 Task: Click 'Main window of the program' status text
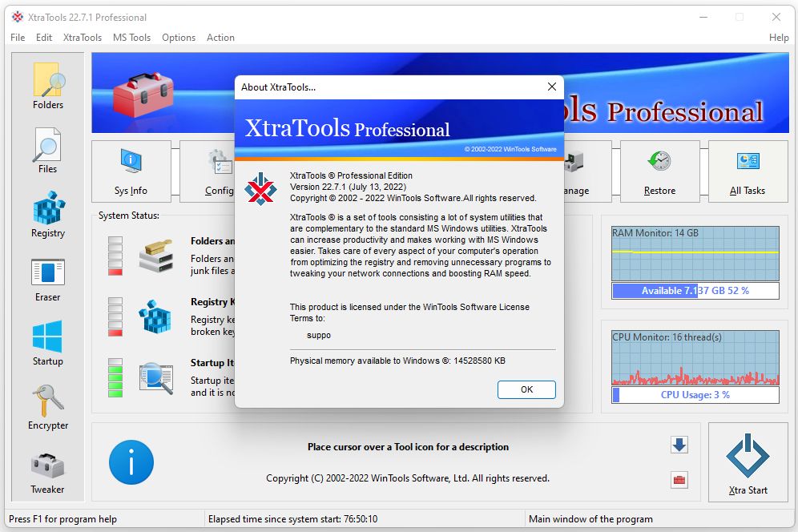coord(590,519)
